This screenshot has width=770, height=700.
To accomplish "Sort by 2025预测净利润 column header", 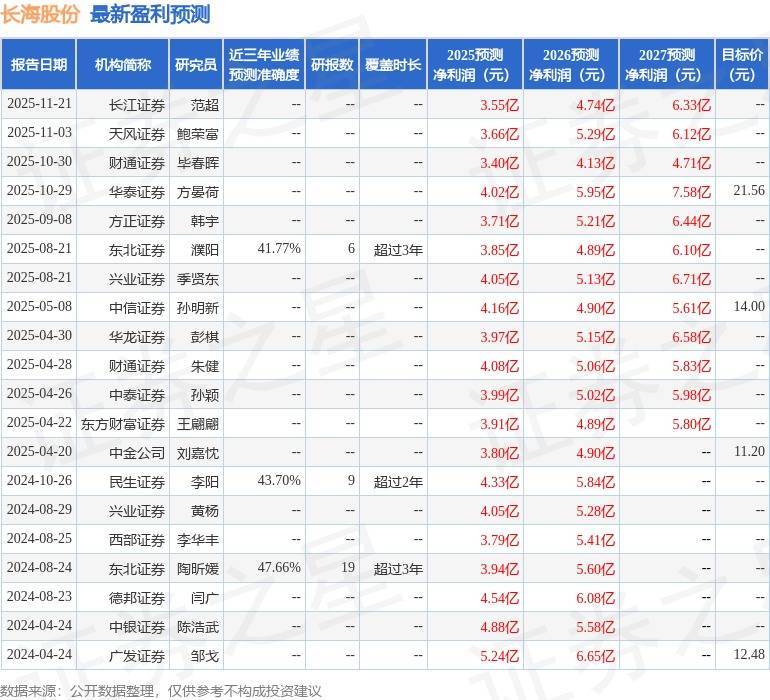I will coord(475,65).
